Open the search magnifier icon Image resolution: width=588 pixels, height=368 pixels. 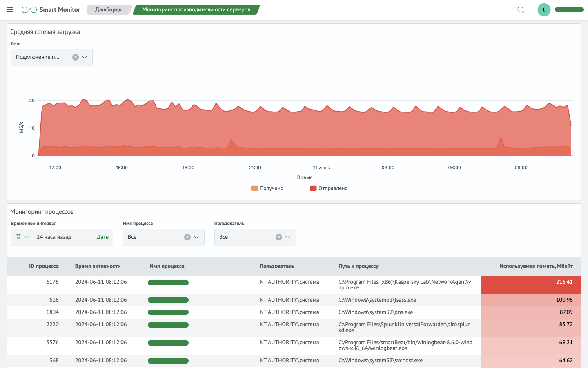pyautogui.click(x=521, y=10)
